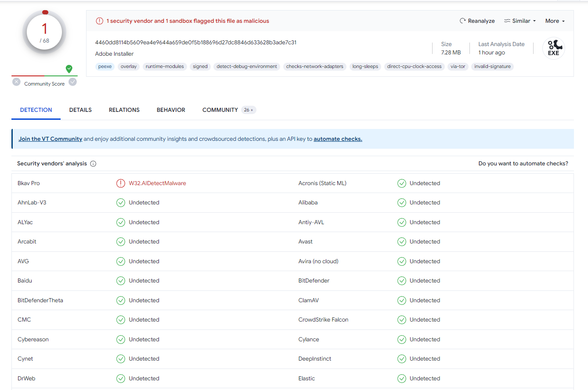The image size is (588, 390).
Task: Click the red alert icon next to W32.AIDetectMalware
Action: [x=121, y=183]
